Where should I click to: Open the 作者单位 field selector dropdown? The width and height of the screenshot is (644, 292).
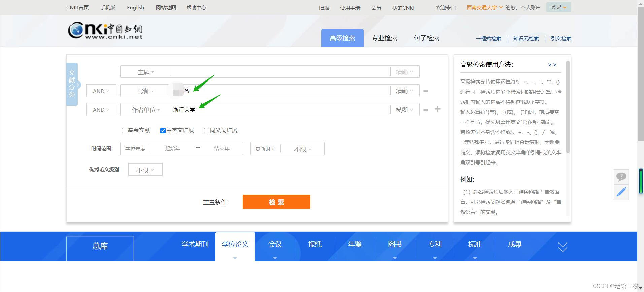click(145, 110)
